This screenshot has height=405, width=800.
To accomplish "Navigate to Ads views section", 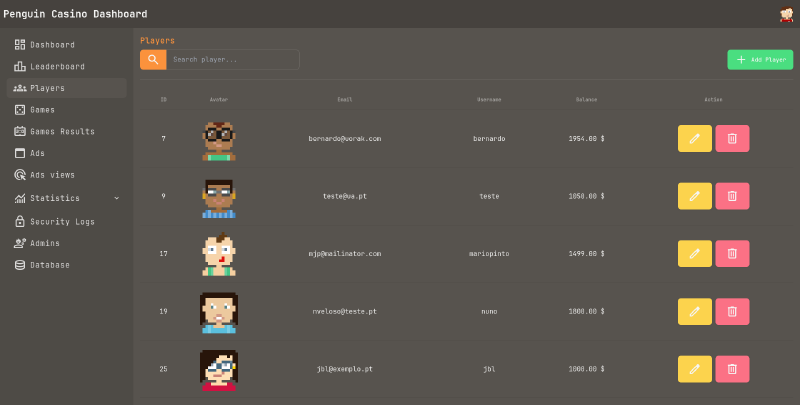I will pos(52,175).
